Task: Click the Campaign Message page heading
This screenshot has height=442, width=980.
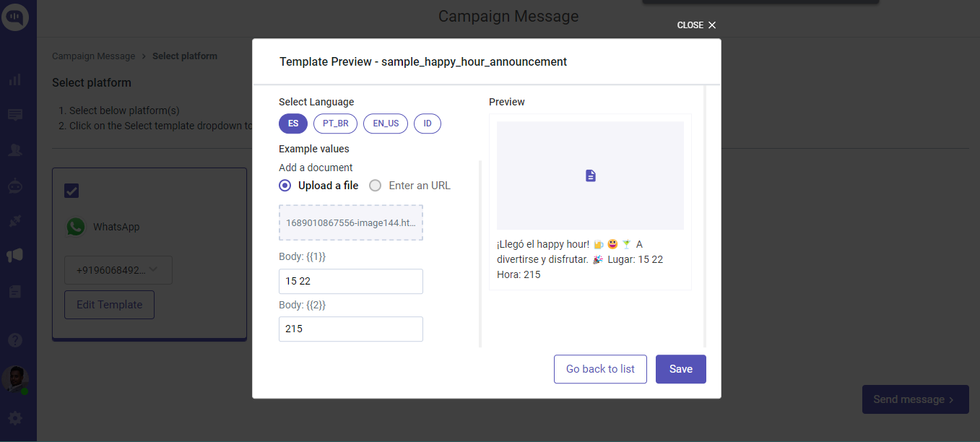Action: pos(508,16)
